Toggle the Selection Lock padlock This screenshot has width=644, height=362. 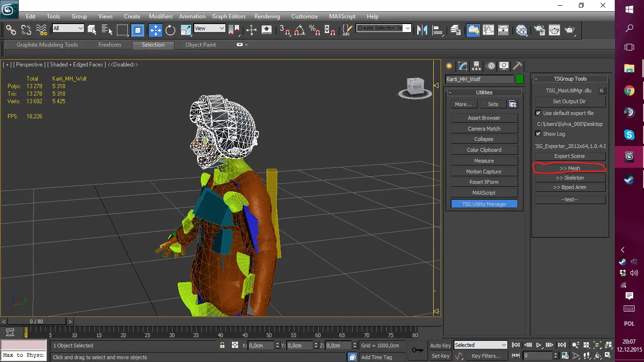click(222, 346)
